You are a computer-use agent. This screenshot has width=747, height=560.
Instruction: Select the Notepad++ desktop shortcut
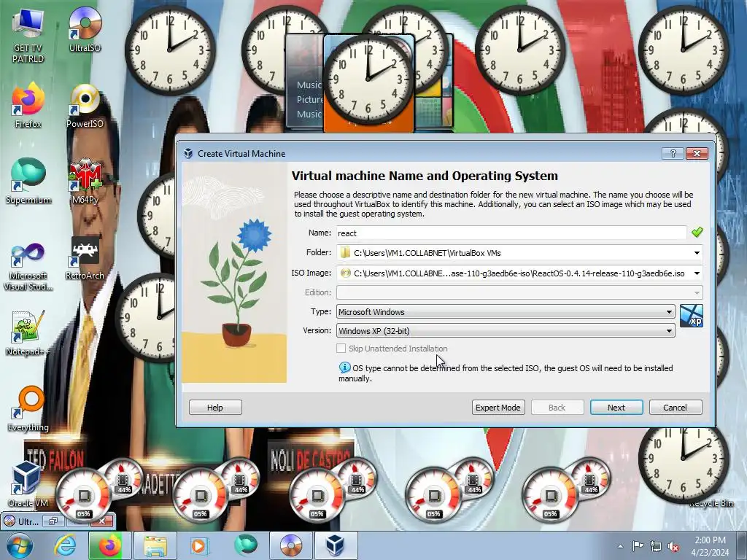click(x=28, y=333)
